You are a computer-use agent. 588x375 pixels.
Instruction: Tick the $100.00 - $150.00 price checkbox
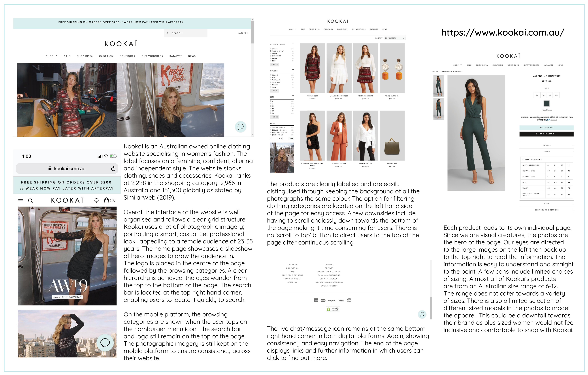271,132
